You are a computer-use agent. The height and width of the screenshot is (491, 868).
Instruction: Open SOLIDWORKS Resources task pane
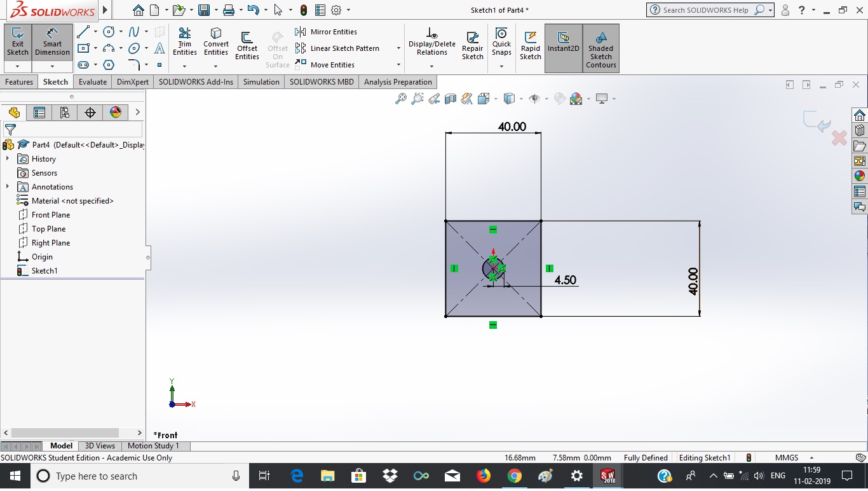860,115
